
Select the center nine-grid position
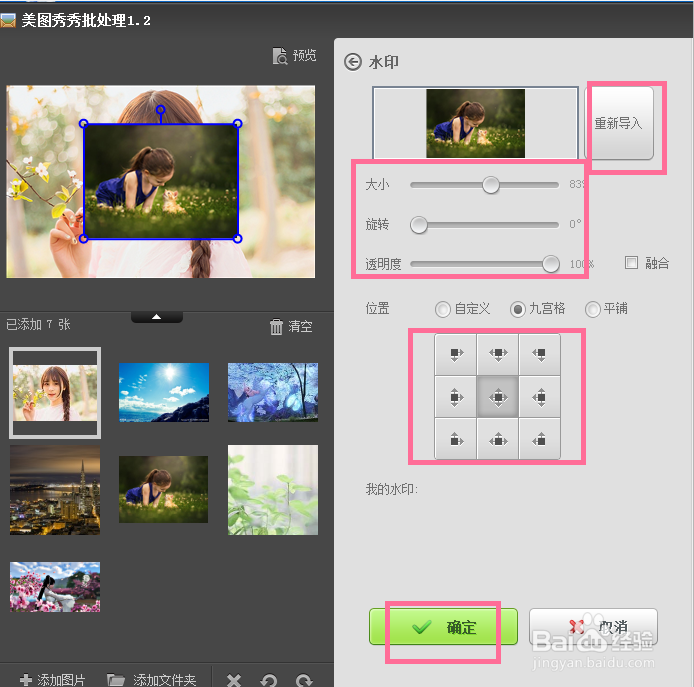coord(498,397)
